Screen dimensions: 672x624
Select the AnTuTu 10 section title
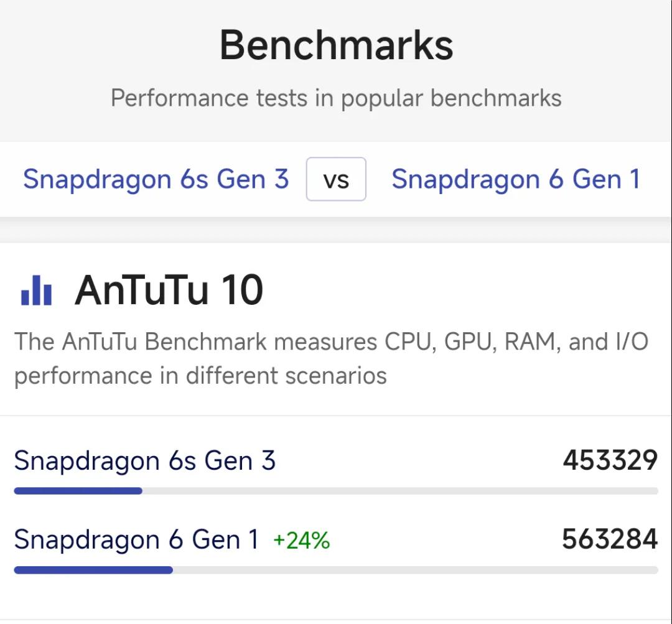pos(169,291)
